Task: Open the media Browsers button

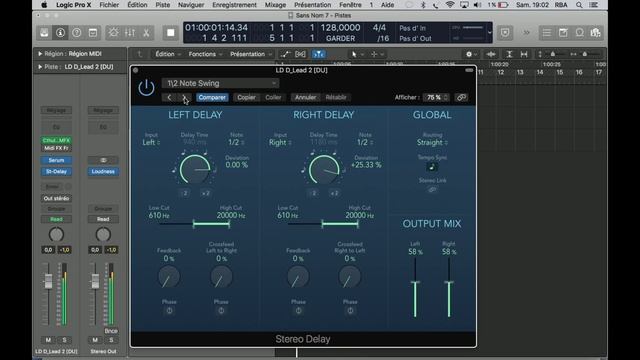Action: 596,33
